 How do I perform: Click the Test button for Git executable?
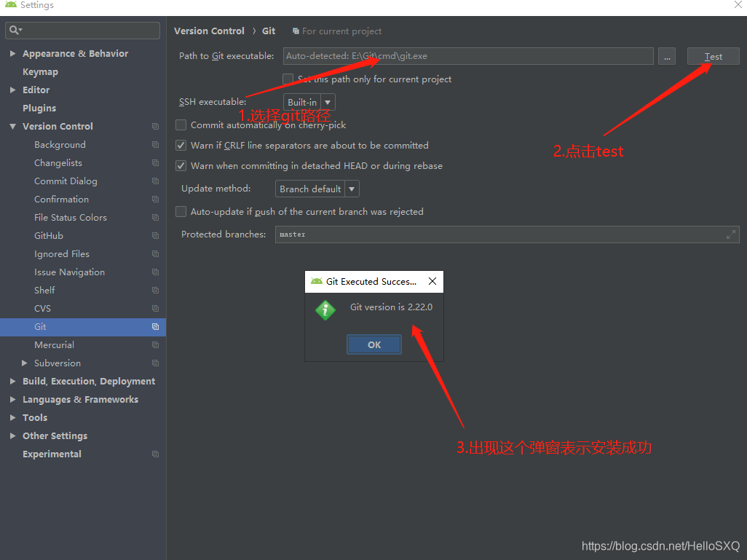[714, 56]
